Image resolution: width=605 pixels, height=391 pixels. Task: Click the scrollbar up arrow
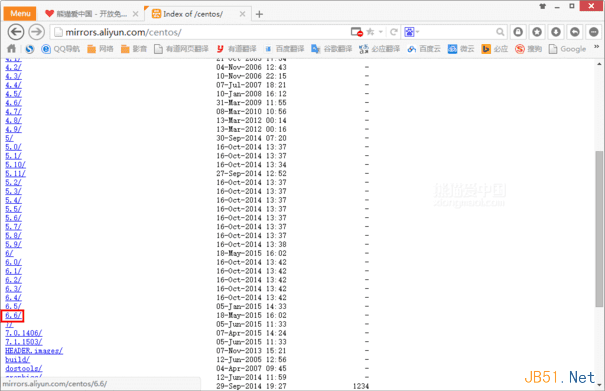[x=599, y=64]
